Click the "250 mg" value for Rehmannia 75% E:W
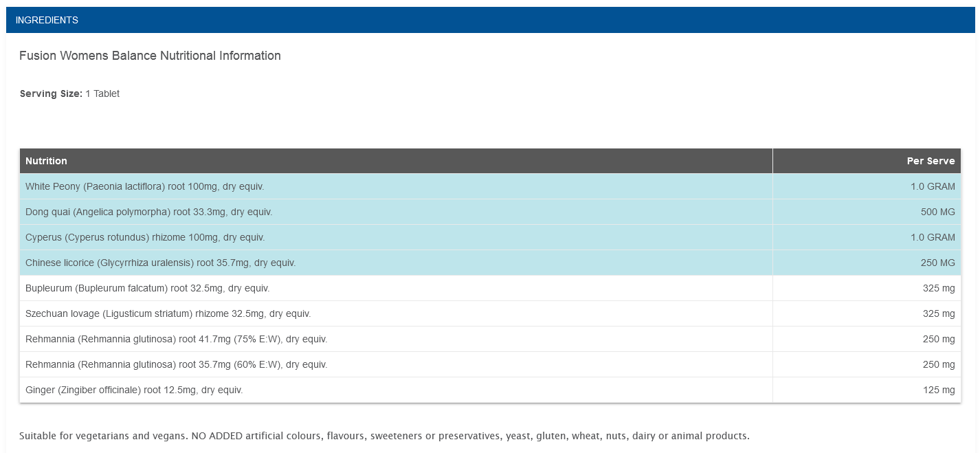Image resolution: width=980 pixels, height=453 pixels. pyautogui.click(x=939, y=339)
